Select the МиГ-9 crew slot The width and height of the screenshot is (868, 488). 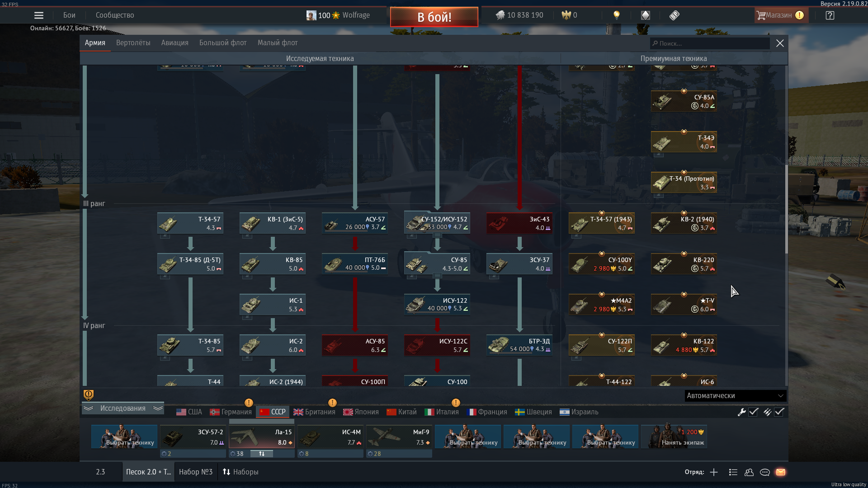pos(399,436)
